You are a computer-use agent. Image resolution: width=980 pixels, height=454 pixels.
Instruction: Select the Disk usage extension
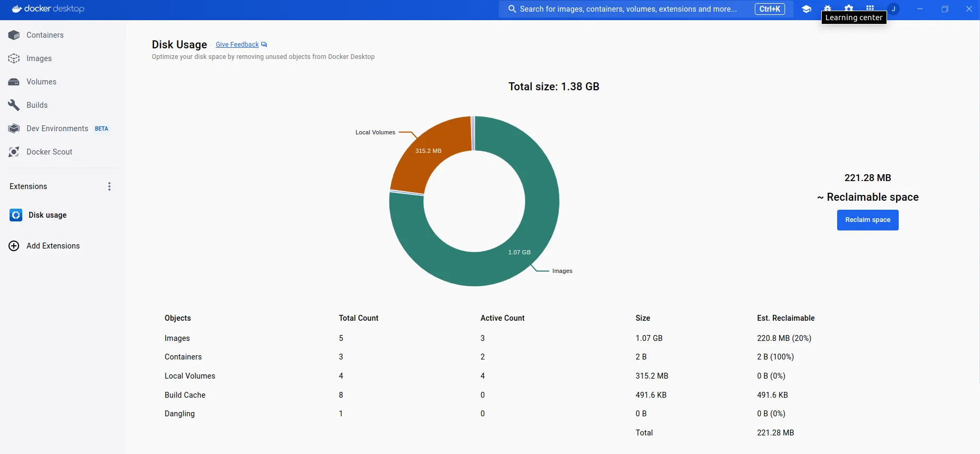click(47, 215)
